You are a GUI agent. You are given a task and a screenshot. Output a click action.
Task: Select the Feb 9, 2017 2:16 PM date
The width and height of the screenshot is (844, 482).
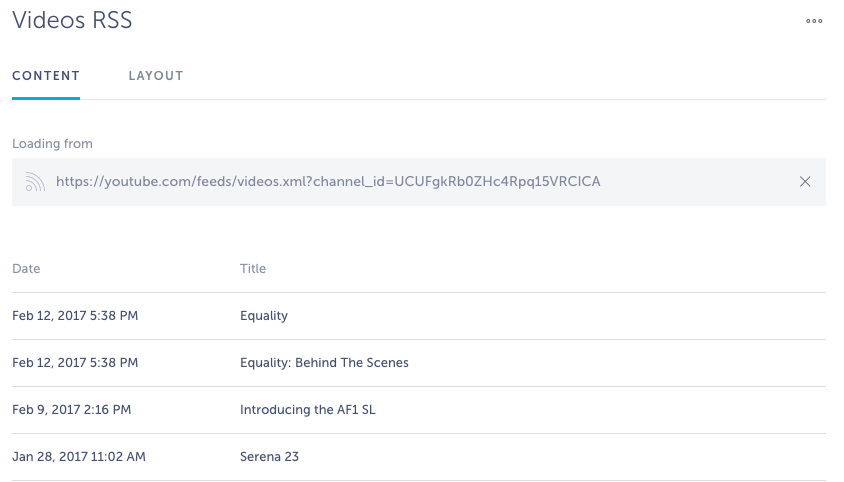pyautogui.click(x=72, y=410)
